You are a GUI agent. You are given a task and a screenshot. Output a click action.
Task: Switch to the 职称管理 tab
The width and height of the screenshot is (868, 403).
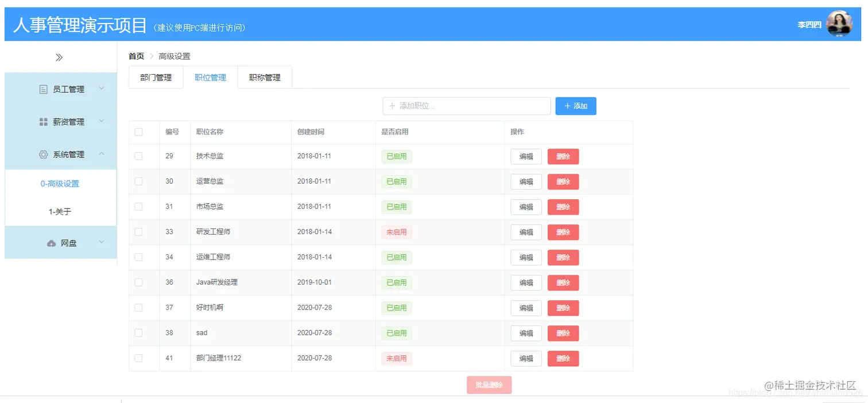265,77
